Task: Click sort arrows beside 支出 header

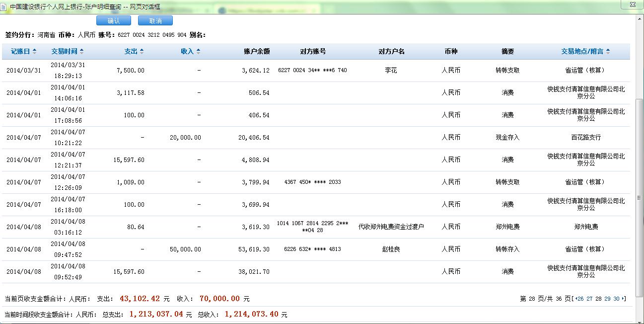Action: click(142, 52)
